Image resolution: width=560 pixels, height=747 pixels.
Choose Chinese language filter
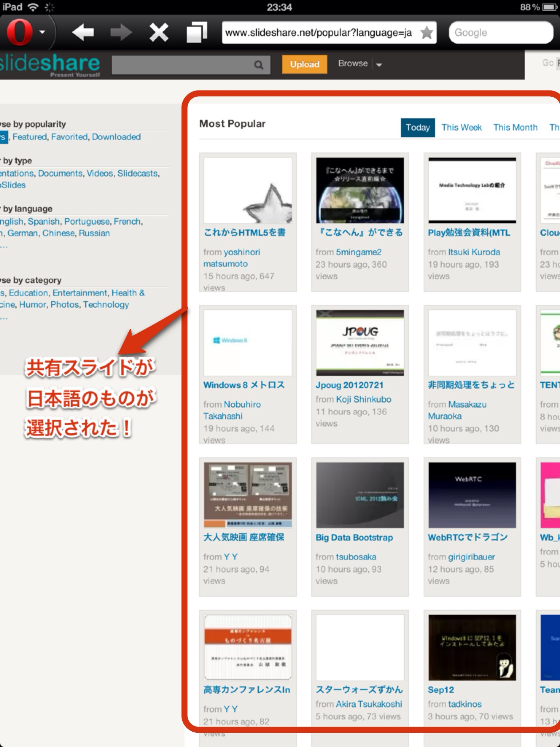coord(58,233)
